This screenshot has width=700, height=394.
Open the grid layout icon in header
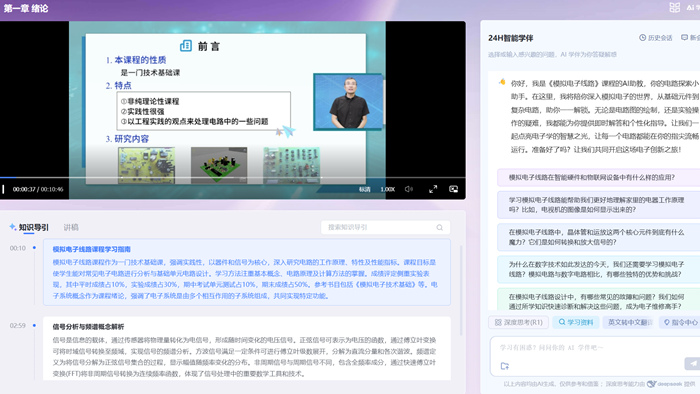pyautogui.click(x=675, y=7)
